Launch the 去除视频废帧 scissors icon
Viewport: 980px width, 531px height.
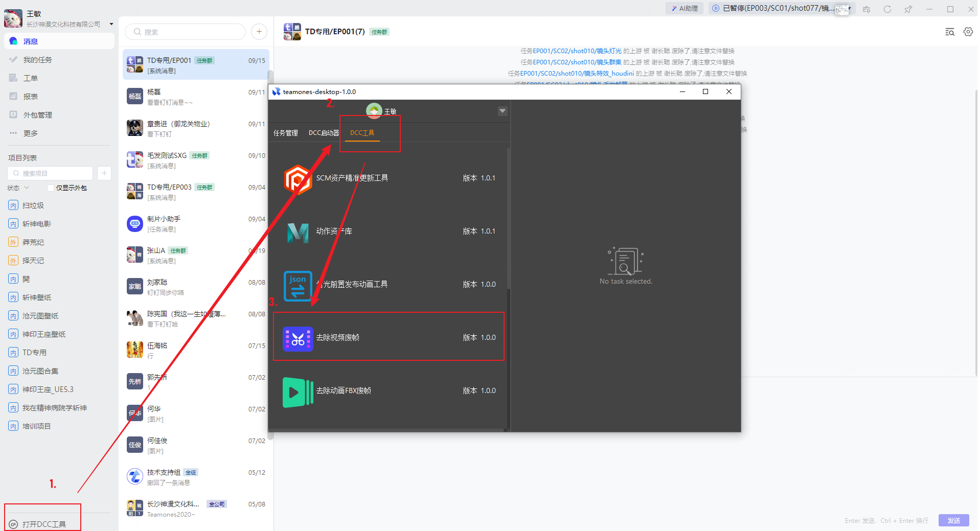coord(298,338)
